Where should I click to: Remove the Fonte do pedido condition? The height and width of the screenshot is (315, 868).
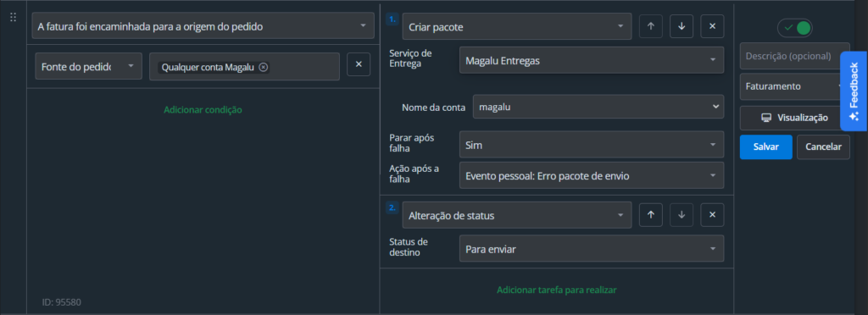(x=359, y=64)
